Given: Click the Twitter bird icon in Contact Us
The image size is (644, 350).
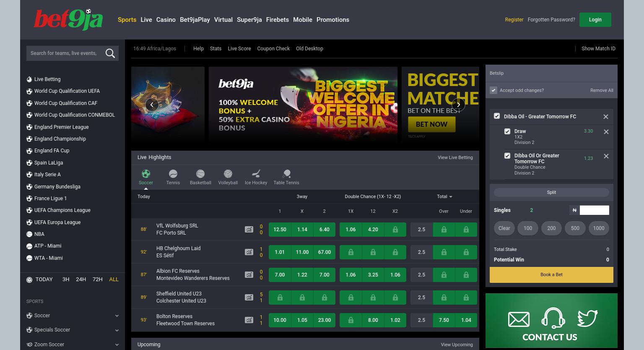Looking at the screenshot, I should (587, 319).
